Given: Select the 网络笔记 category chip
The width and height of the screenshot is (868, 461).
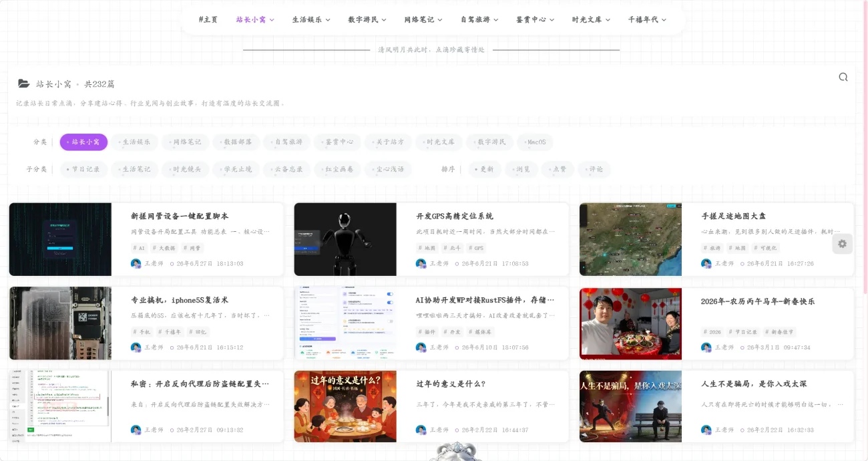Looking at the screenshot, I should (185, 142).
